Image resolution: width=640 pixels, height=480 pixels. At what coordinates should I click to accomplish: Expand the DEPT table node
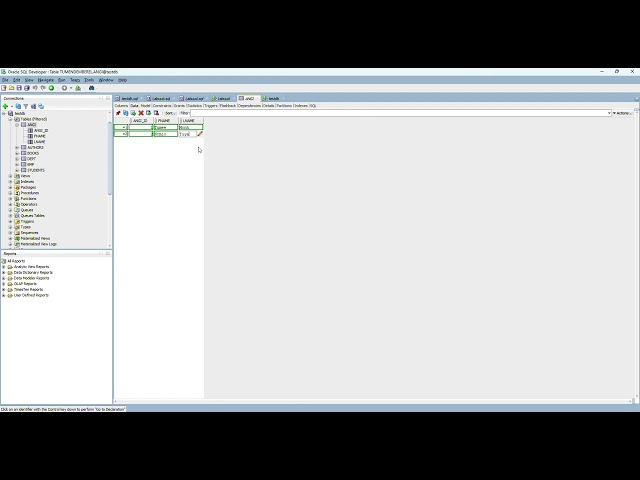(17, 159)
